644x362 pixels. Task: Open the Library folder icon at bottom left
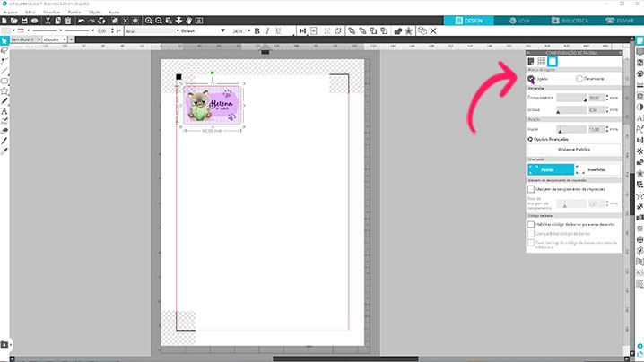4,345
